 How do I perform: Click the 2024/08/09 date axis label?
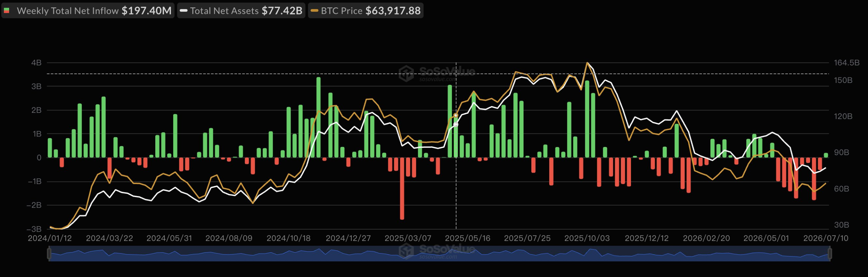(229, 238)
